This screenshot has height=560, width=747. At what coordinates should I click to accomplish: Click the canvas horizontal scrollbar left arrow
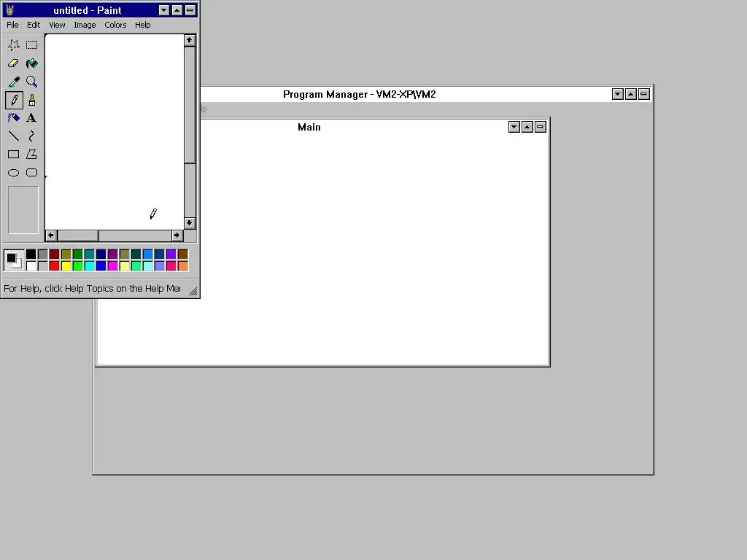click(x=51, y=236)
